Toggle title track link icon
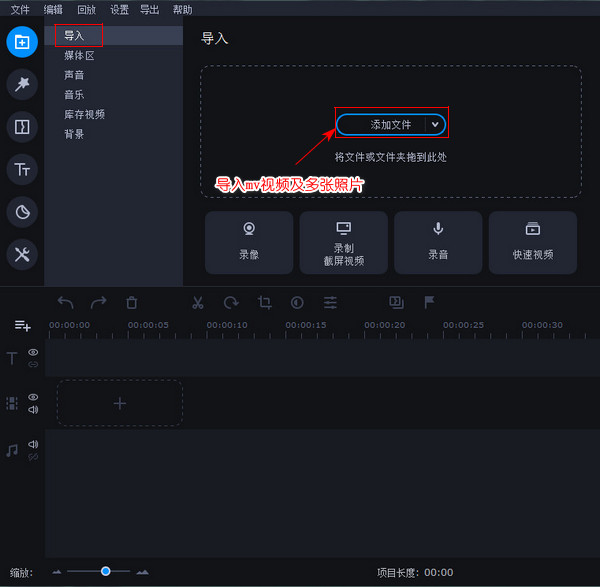This screenshot has width=600, height=587. (33, 364)
